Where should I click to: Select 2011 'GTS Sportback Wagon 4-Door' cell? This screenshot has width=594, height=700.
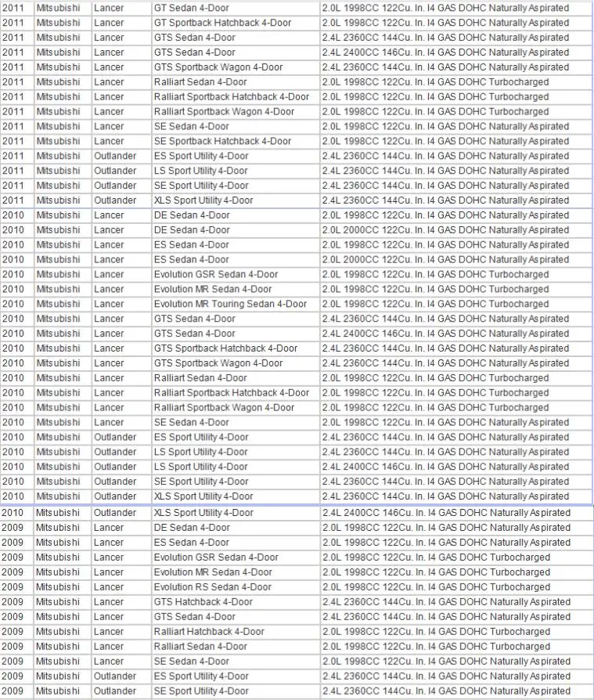[236, 67]
